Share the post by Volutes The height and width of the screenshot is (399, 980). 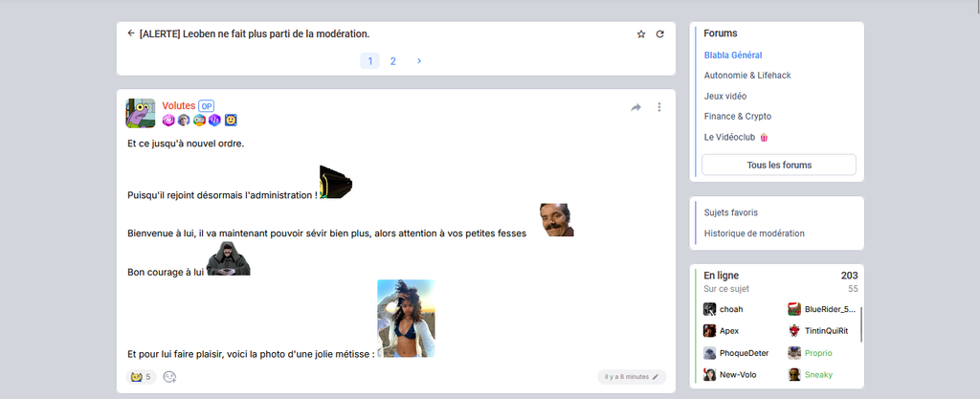pos(635,108)
